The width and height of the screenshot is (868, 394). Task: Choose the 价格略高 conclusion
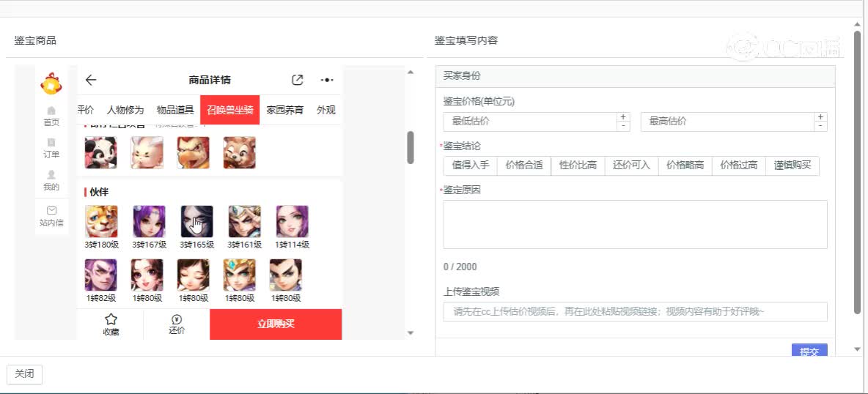685,166
